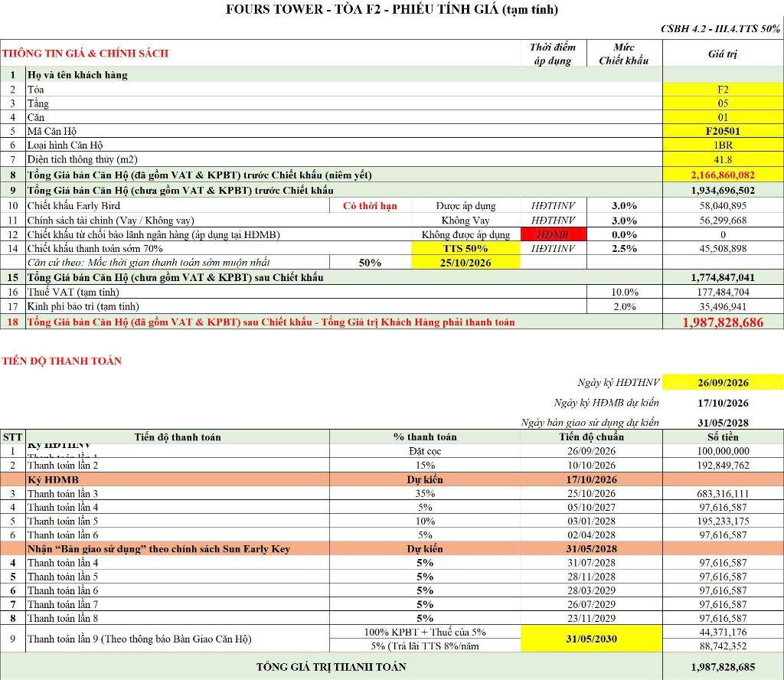
Task: Select the final 5% amount "88,742,352"
Action: [723, 646]
